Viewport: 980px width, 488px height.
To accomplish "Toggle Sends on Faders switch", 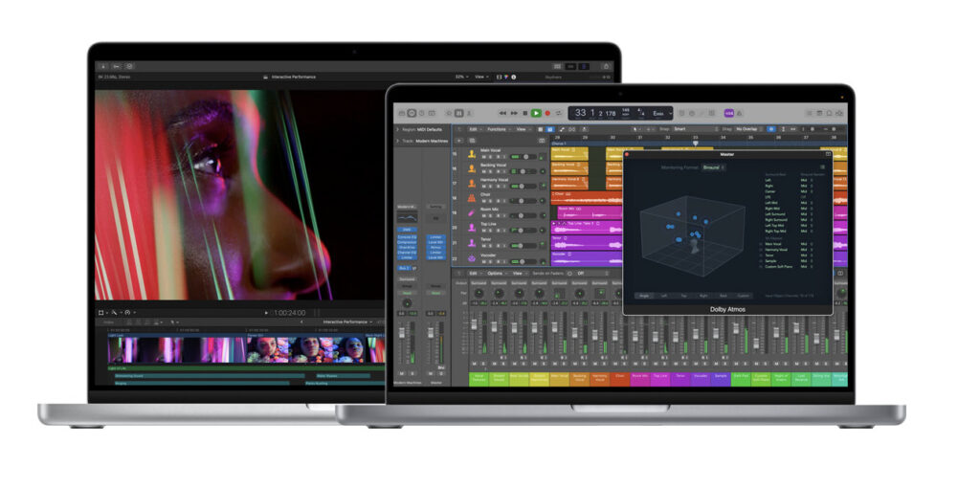I will click(x=568, y=273).
